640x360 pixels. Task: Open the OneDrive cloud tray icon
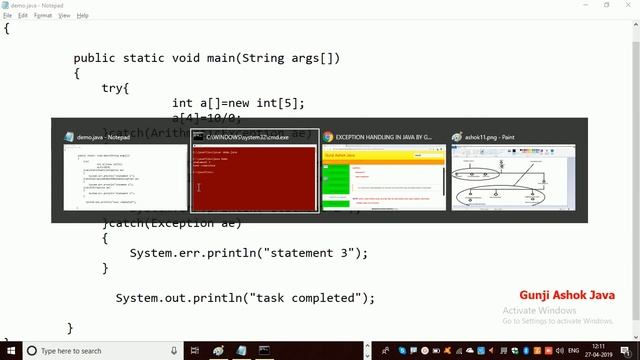469,351
